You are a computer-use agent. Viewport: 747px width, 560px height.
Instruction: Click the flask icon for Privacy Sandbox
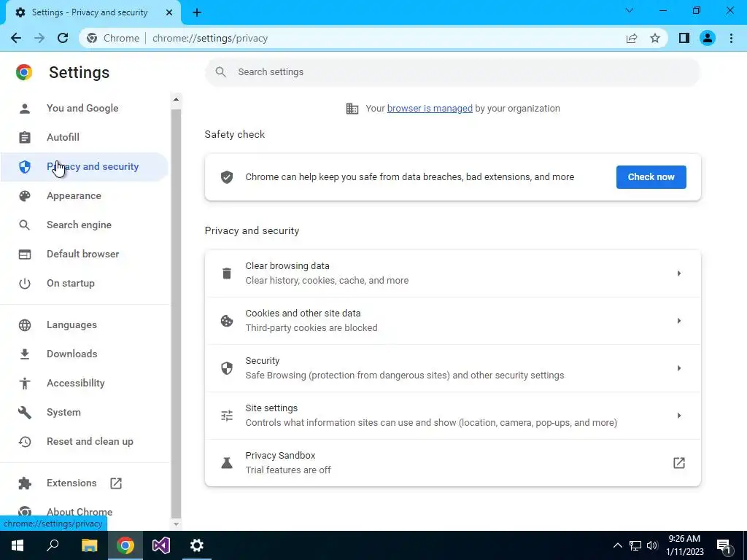pyautogui.click(x=227, y=463)
